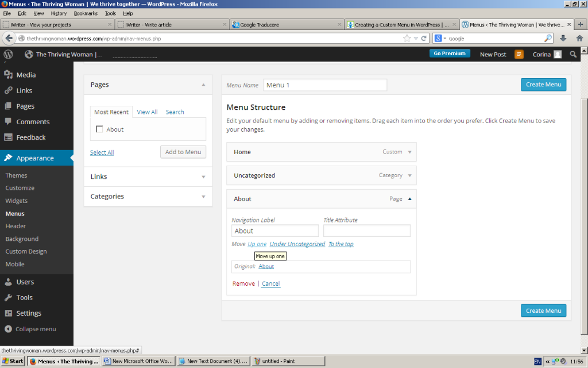Click New Post in admin bar
This screenshot has height=368, width=588.
493,55
